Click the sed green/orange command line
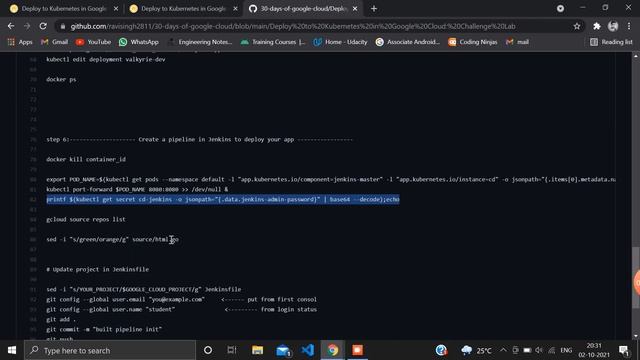Screen dimensions: 640x360 (x=112, y=239)
